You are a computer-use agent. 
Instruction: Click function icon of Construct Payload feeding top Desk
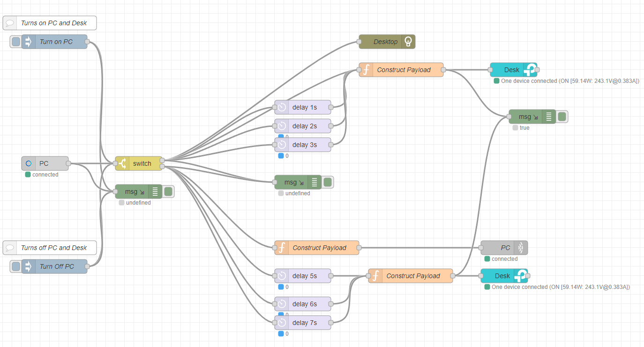pos(366,70)
